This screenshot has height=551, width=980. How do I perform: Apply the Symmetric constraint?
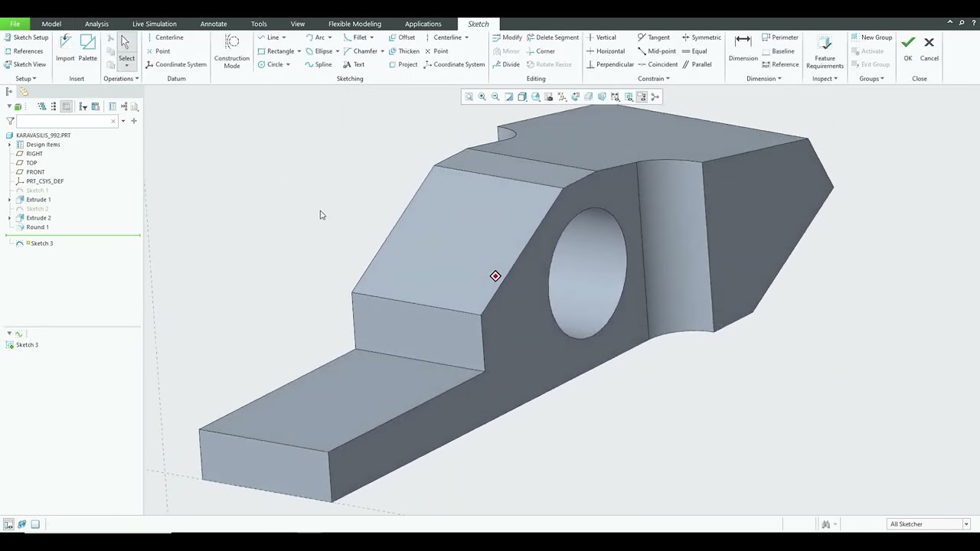coord(701,37)
